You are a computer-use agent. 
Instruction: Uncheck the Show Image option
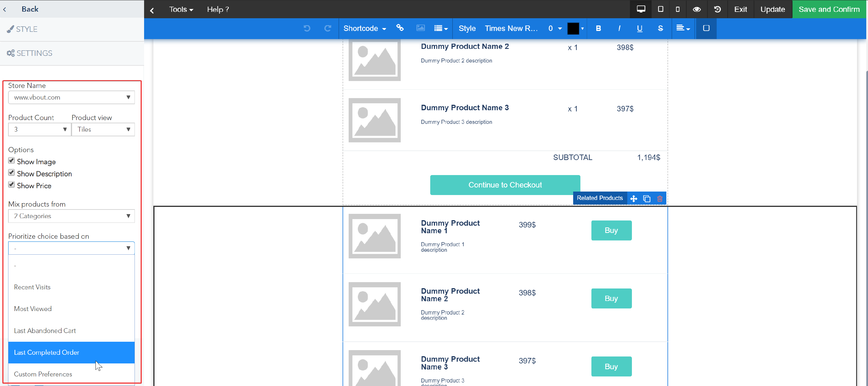coord(12,161)
